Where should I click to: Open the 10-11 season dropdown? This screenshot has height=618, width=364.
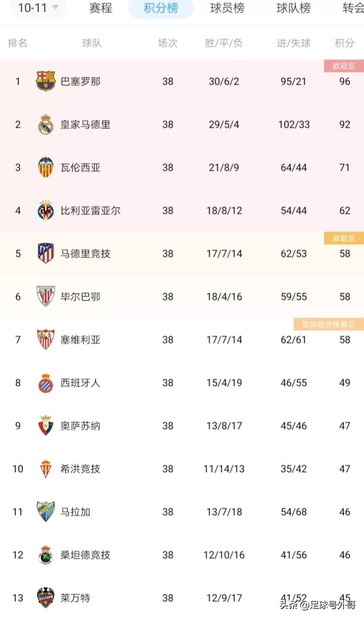[38, 8]
